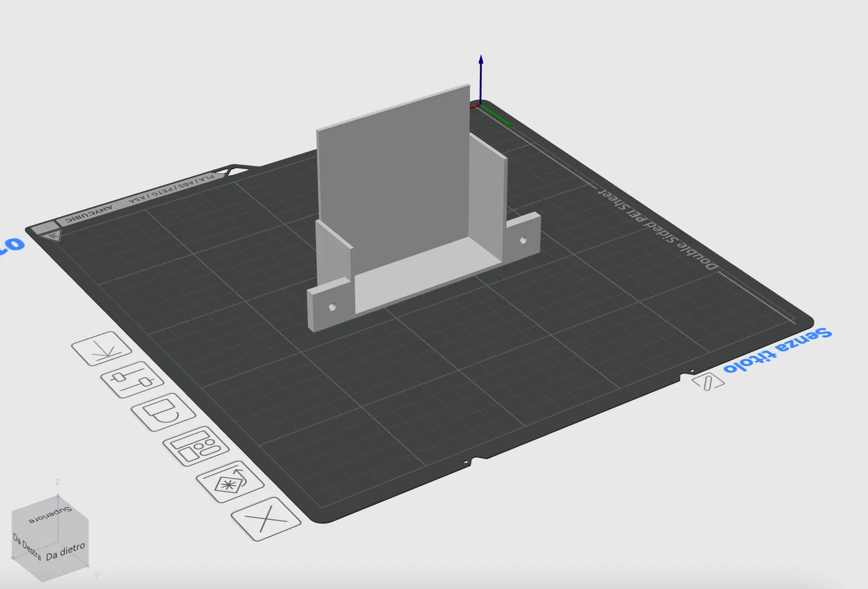Viewport: 868px width, 589px height.
Task: Auto-orient objects with the rotate-snowflake plate icon
Action: 230,482
